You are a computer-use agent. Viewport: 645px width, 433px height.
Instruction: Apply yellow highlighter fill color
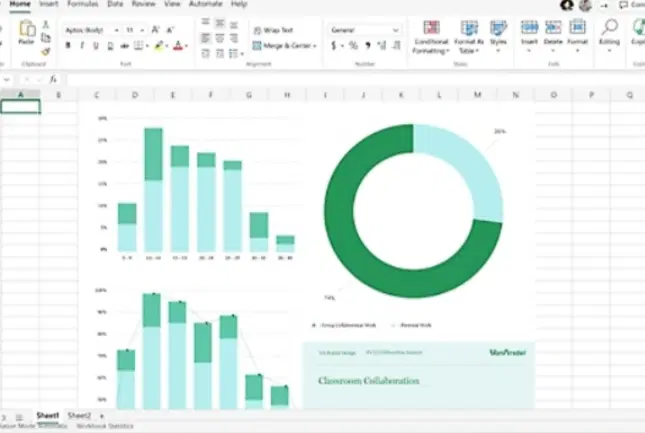coord(159,46)
